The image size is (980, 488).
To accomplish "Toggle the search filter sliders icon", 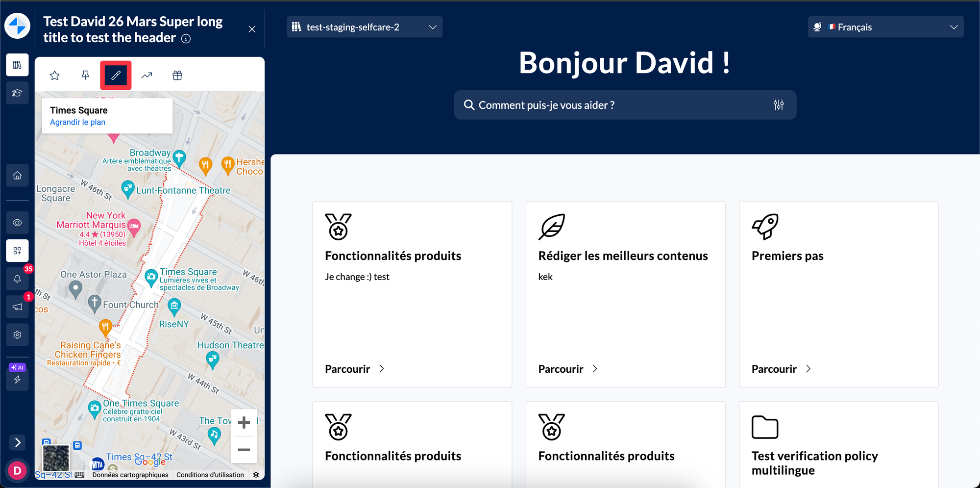I will [x=778, y=105].
